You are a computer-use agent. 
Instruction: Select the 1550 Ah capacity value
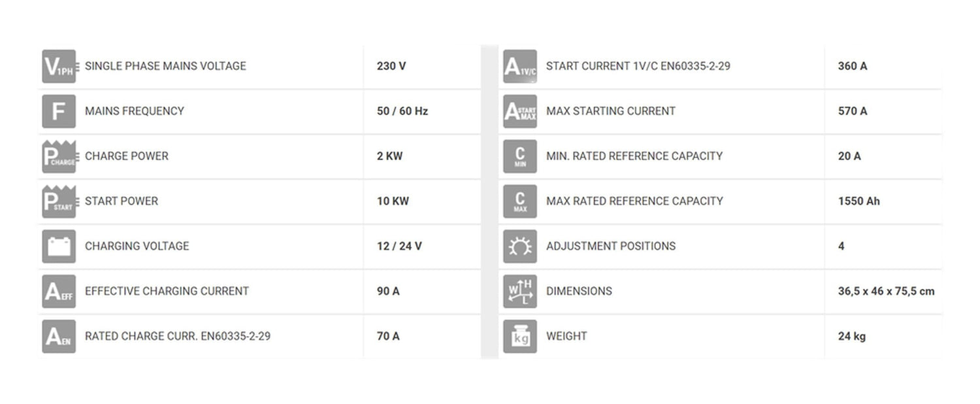pyautogui.click(x=859, y=201)
